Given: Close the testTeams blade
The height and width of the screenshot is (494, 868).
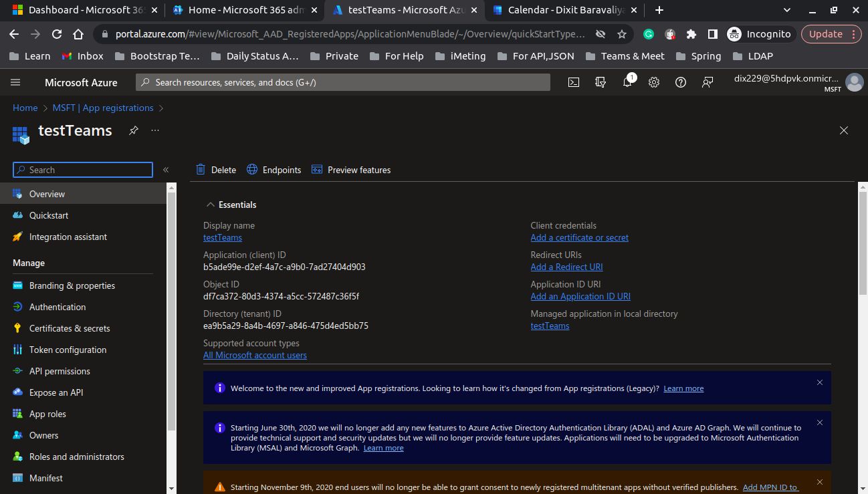Looking at the screenshot, I should pyautogui.click(x=844, y=130).
